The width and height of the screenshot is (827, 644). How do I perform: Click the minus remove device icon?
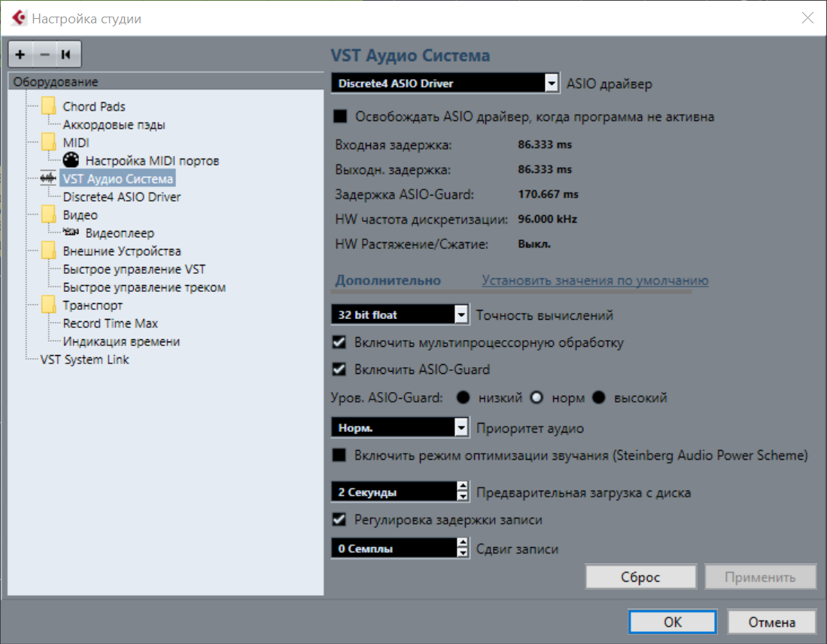tap(44, 54)
